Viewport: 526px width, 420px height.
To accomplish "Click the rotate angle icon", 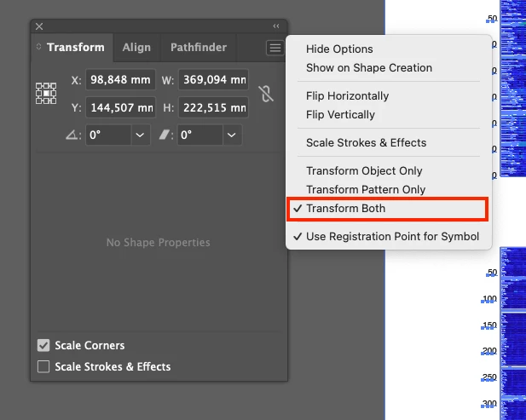I will pyautogui.click(x=72, y=135).
